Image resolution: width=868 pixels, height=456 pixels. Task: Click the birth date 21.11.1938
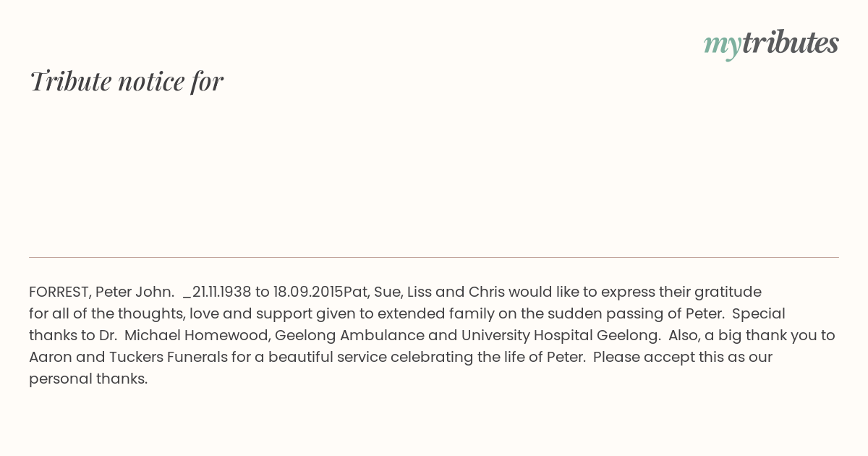[x=221, y=292]
